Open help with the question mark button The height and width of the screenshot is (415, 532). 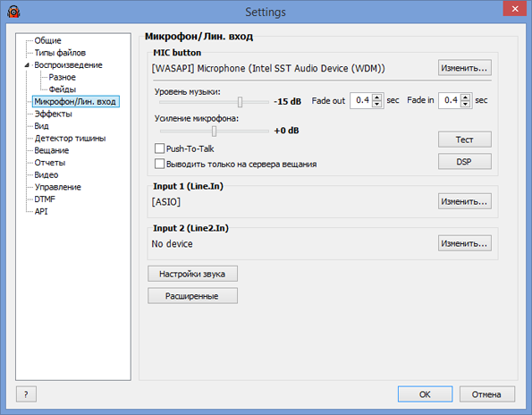26,394
